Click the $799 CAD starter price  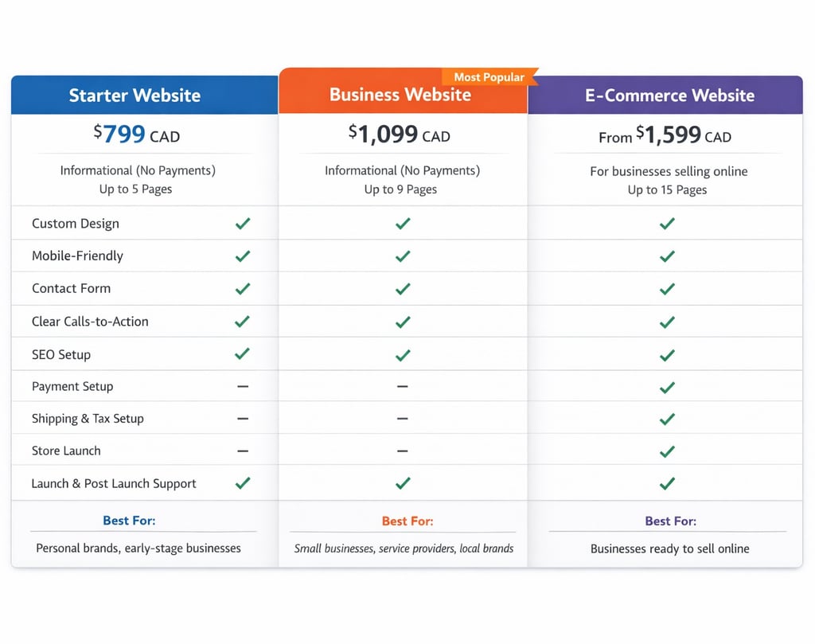coord(136,135)
